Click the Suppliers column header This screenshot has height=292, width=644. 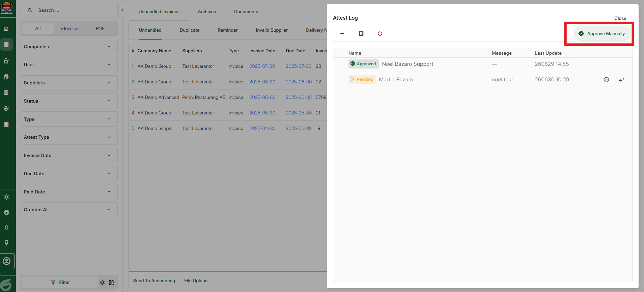pyautogui.click(x=192, y=51)
